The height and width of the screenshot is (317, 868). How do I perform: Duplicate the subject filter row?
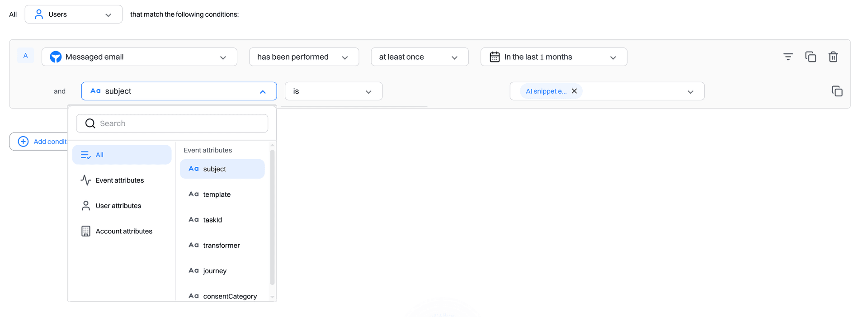[837, 91]
